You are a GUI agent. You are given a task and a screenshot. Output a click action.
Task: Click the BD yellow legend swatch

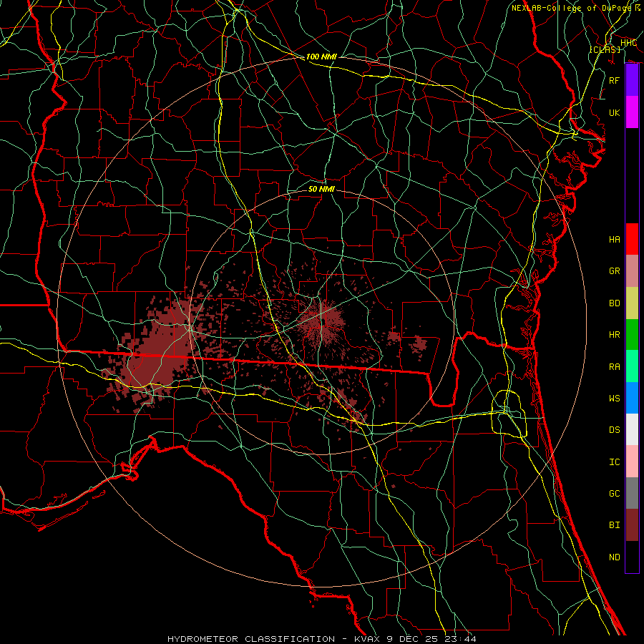click(632, 303)
